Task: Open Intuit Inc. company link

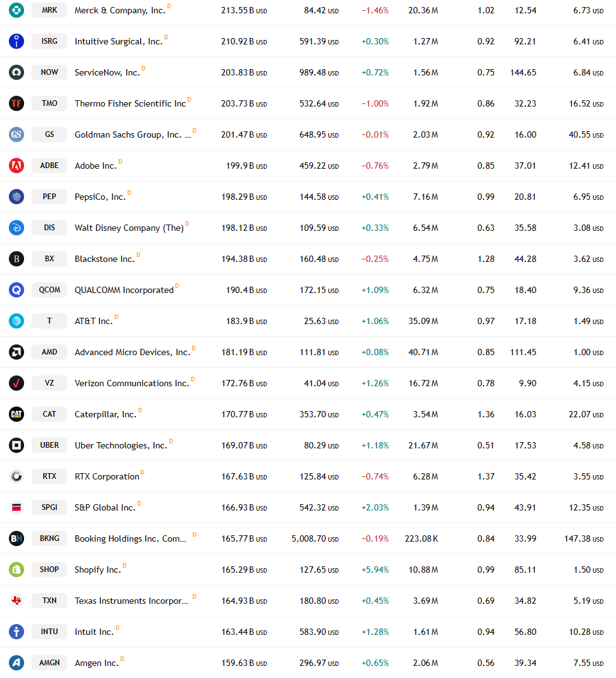Action: pos(94,632)
